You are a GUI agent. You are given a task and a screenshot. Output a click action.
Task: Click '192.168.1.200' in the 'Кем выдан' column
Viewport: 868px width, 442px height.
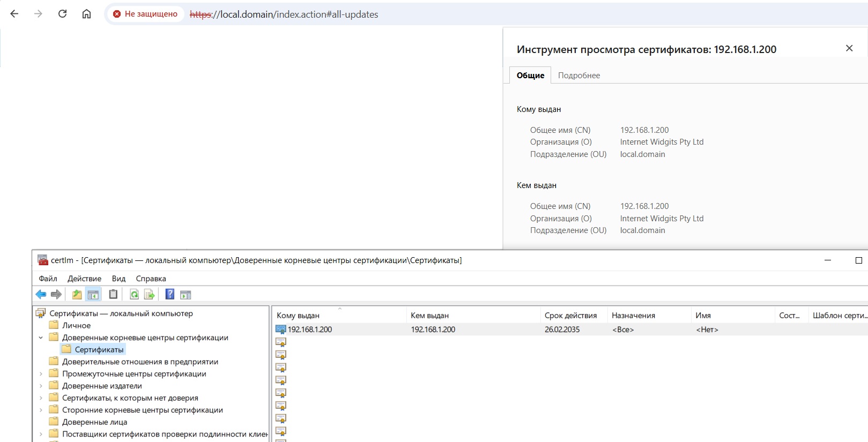(433, 329)
